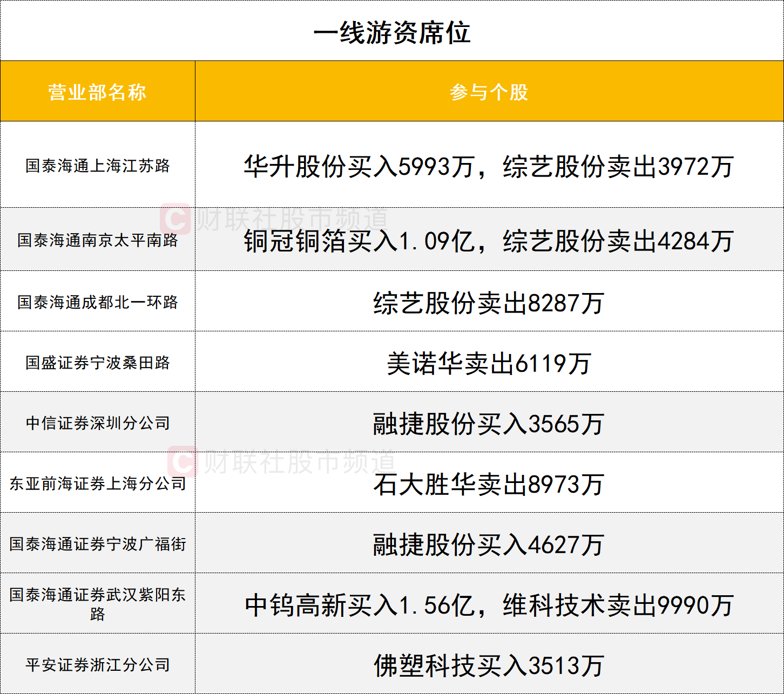Select the 营业部名称 column header
The width and height of the screenshot is (784, 694).
[x=97, y=92]
